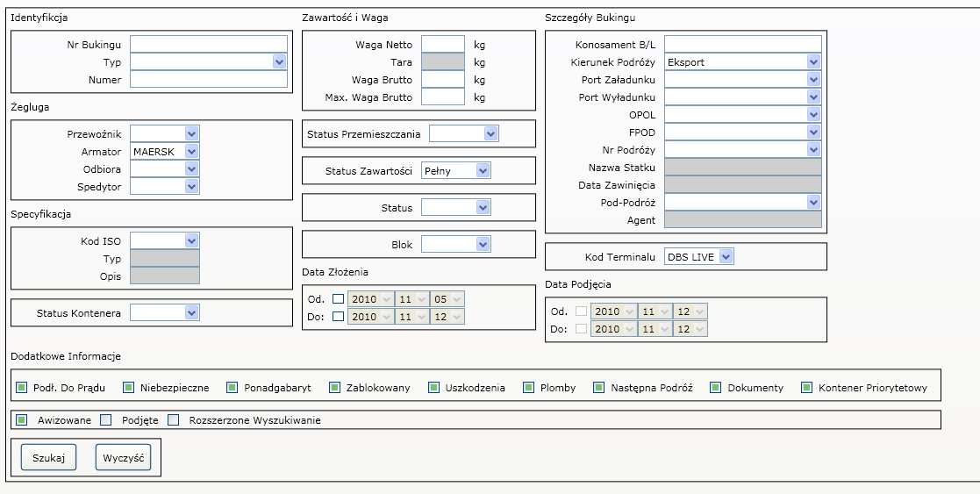Screen dimensions: 980x494
Task: Open the Armator dropdown showing MAERSK
Action: tap(165, 151)
